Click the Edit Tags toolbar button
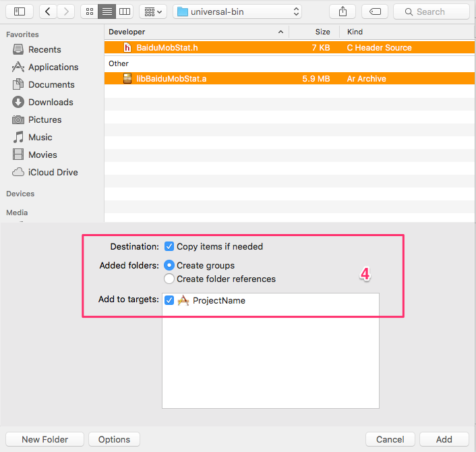This screenshot has height=452, width=476. point(375,12)
